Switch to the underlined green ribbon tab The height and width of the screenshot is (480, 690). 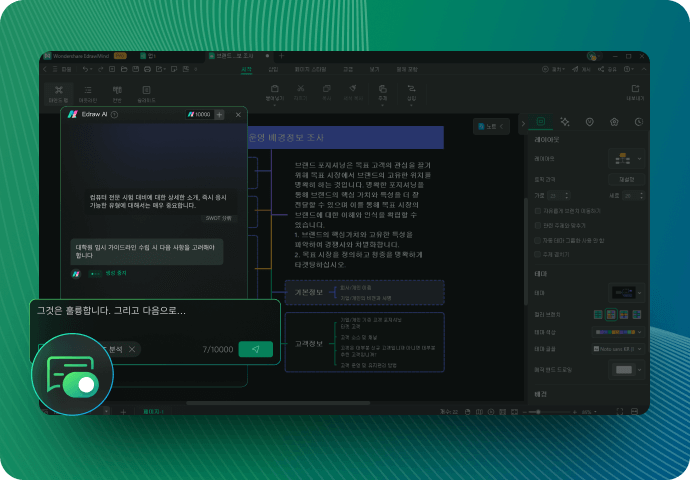(246, 70)
